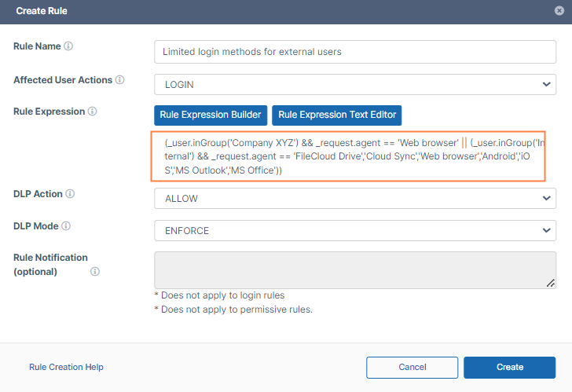Open the Rule Expression Builder
The width and height of the screenshot is (572, 392).
[210, 115]
